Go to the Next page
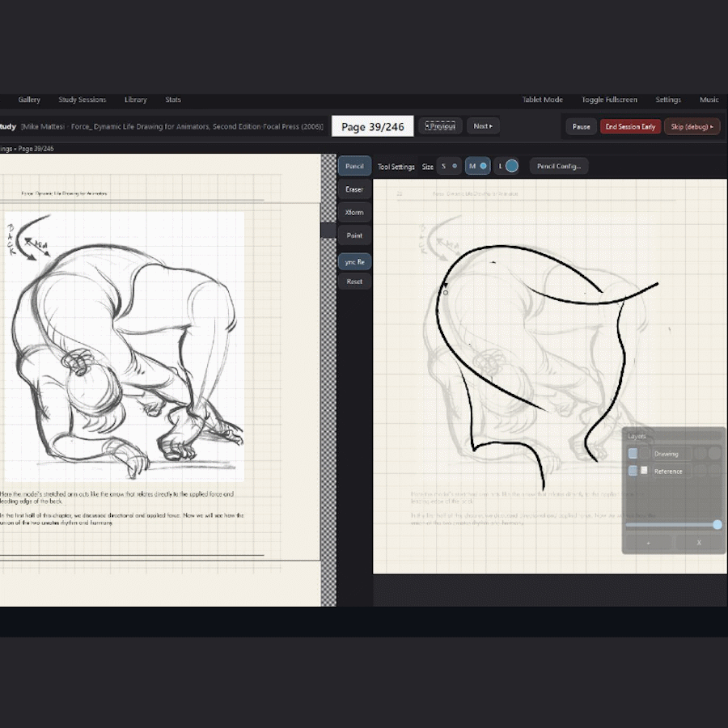The image size is (728, 728). 483,126
